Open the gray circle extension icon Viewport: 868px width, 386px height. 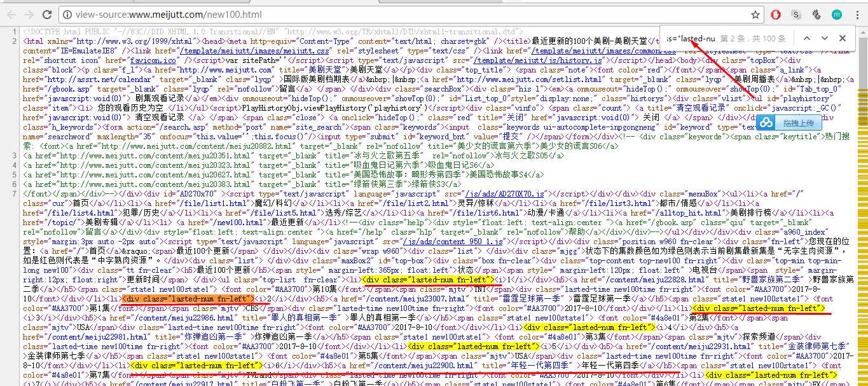(x=816, y=14)
